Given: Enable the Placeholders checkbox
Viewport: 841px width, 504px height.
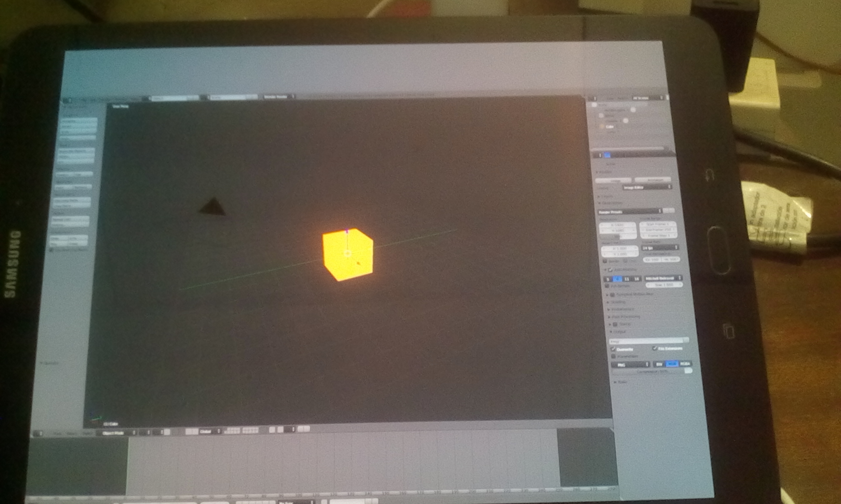Looking at the screenshot, I should point(614,356).
